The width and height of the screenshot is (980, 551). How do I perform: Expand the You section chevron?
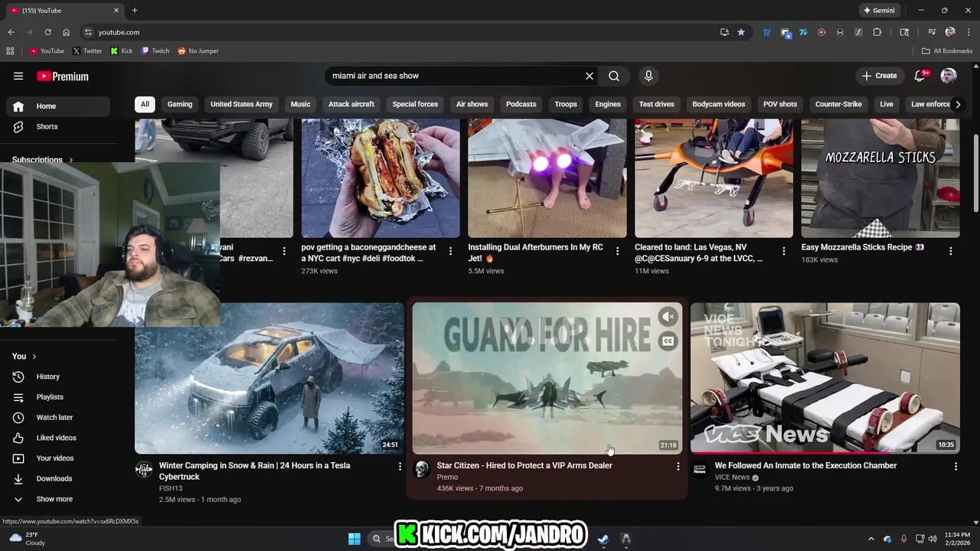[34, 357]
